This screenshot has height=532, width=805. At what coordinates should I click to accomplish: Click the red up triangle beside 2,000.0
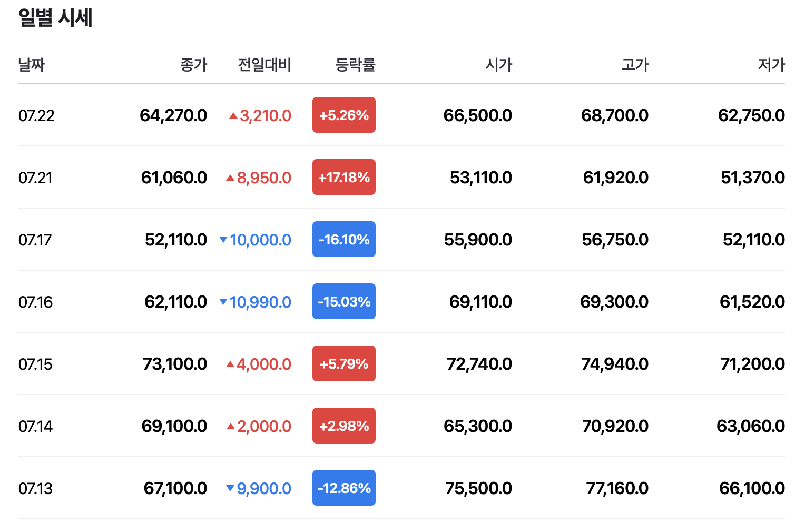231,426
